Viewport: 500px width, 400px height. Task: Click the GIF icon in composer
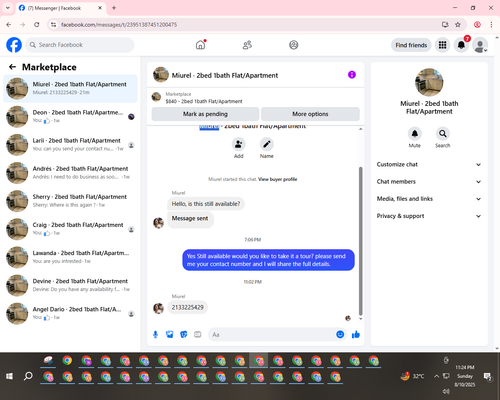[198, 334]
